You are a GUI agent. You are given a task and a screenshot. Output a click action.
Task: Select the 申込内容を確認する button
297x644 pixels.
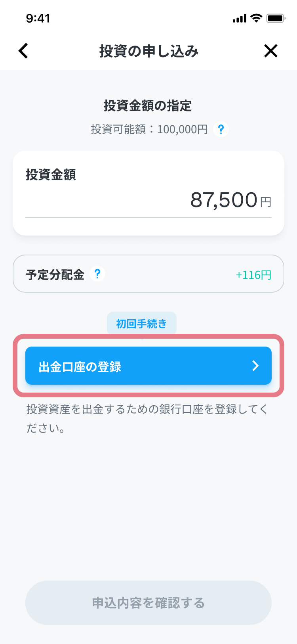(148, 603)
